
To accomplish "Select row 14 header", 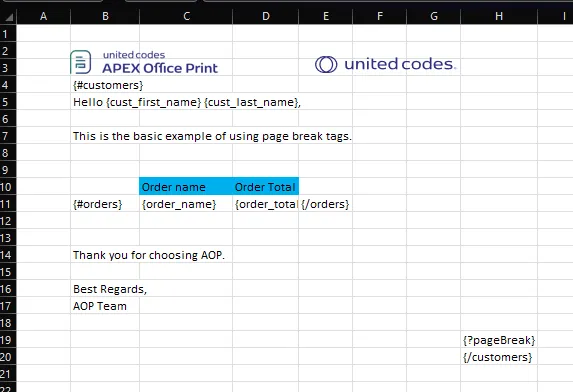I will point(8,255).
